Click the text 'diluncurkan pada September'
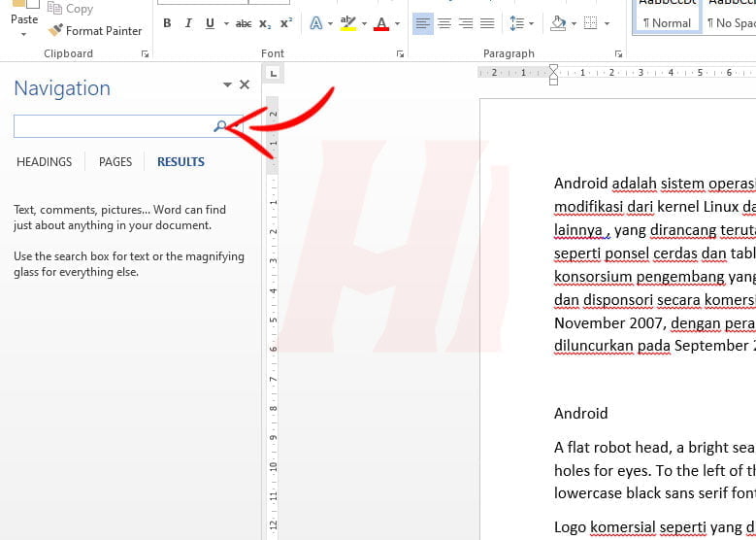Image resolution: width=756 pixels, height=540 pixels. click(x=651, y=346)
